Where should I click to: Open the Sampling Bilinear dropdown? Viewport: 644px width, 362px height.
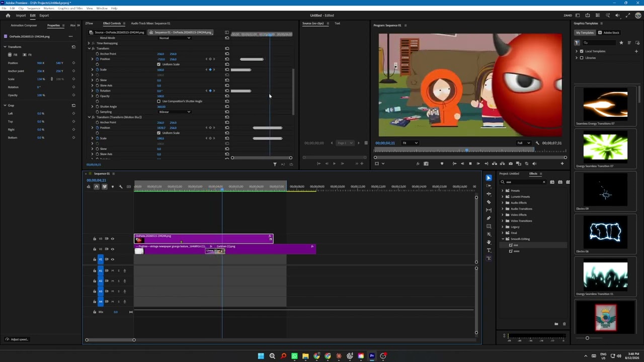pyautogui.click(x=174, y=112)
